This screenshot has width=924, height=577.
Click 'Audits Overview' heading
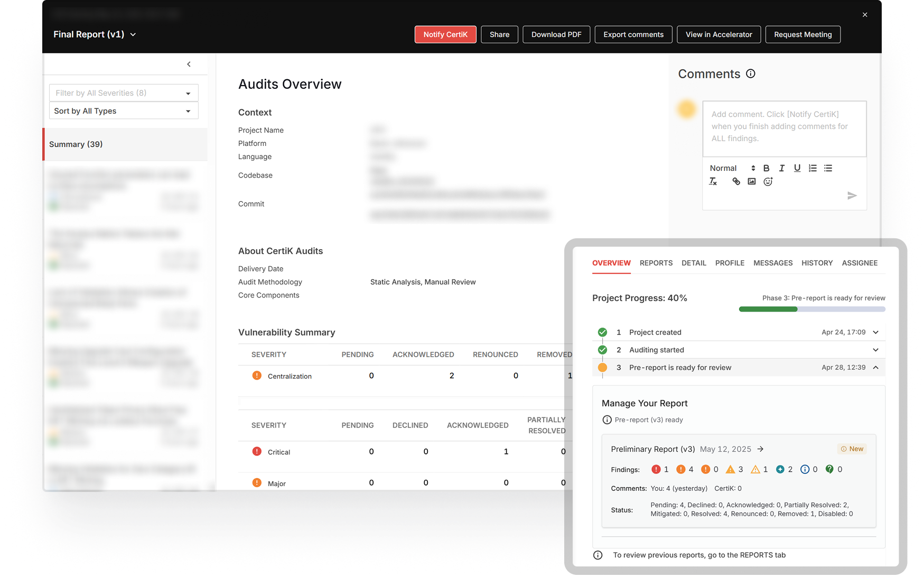(x=290, y=84)
